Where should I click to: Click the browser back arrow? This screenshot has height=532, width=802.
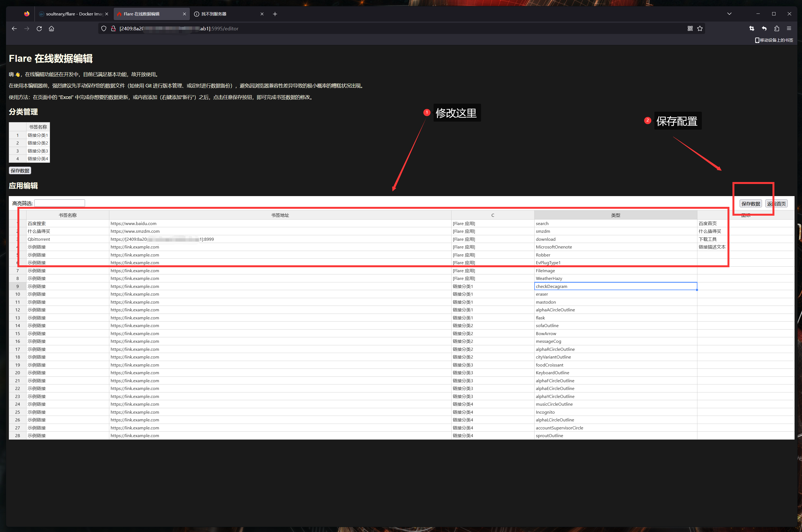coord(14,28)
